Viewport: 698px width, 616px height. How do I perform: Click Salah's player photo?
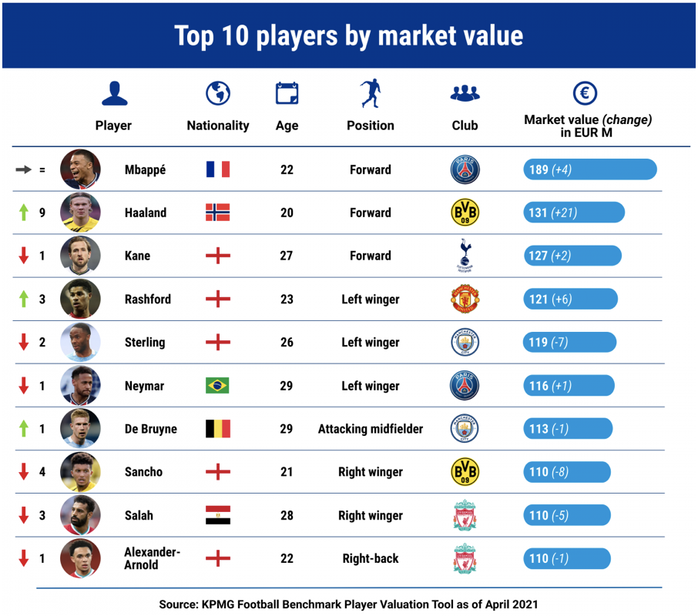point(80,515)
